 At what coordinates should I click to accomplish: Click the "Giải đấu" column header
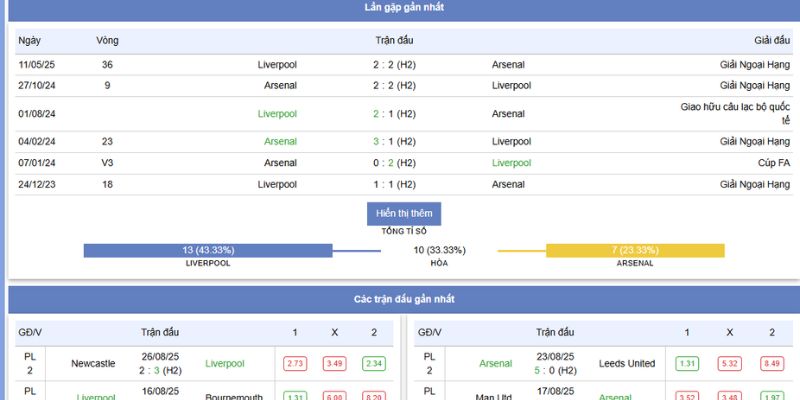tap(771, 40)
